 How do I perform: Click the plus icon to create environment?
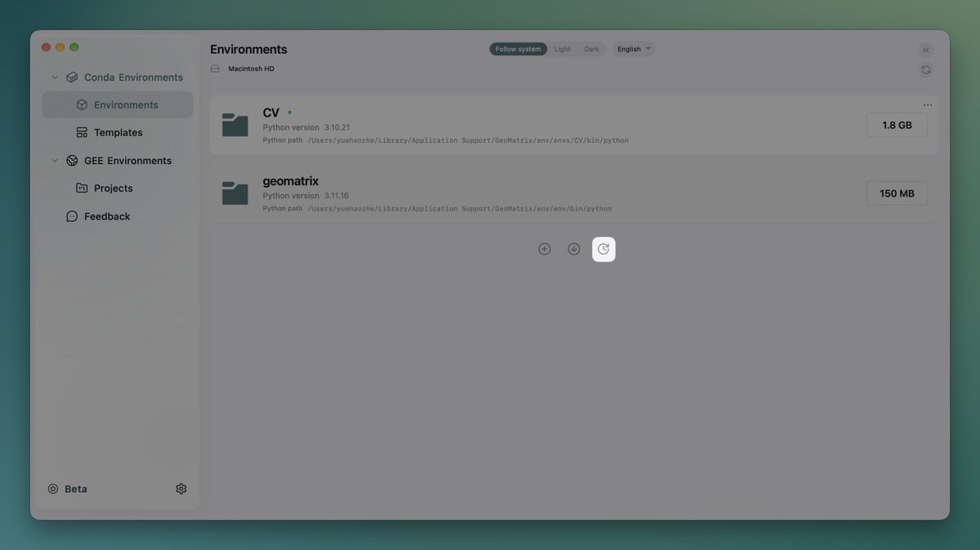(x=545, y=249)
